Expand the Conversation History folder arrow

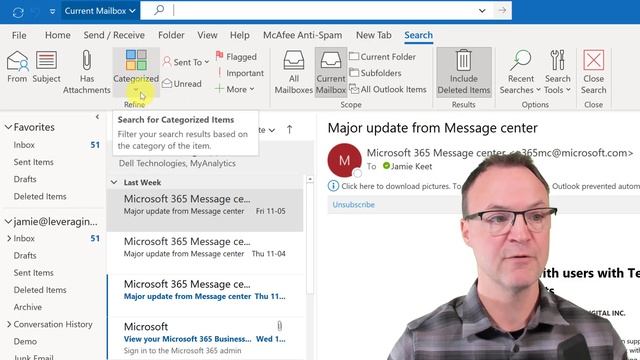coord(9,324)
